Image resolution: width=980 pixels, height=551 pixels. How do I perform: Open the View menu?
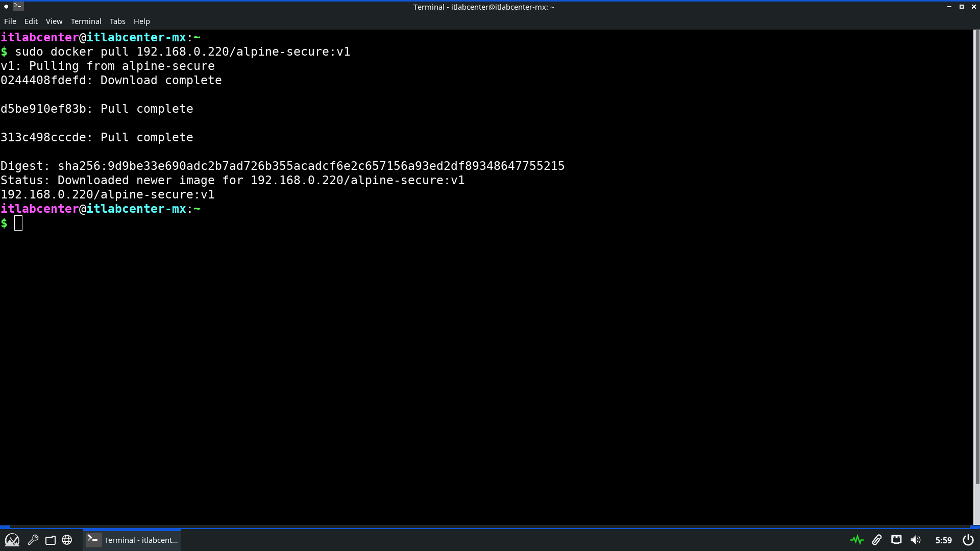tap(54, 21)
